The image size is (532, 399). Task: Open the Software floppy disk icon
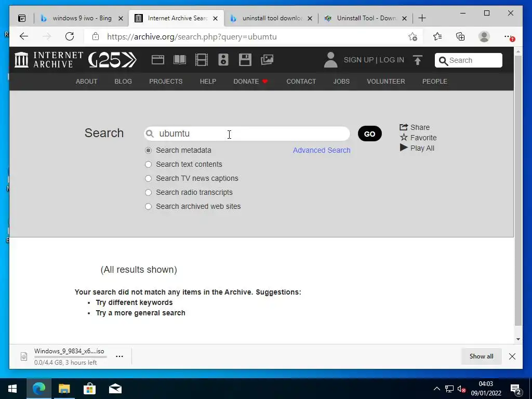pos(245,60)
